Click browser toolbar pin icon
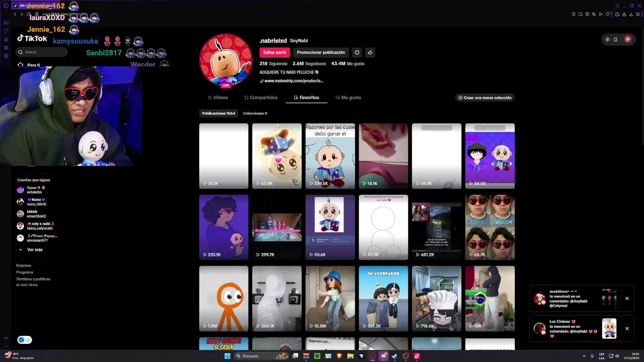The height and width of the screenshot is (362, 644). pyautogui.click(x=574, y=14)
